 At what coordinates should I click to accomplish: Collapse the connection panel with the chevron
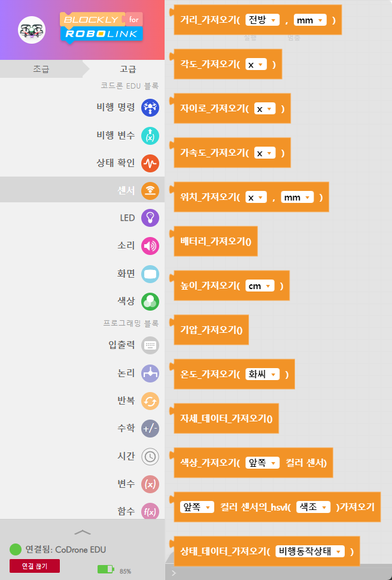click(x=82, y=532)
